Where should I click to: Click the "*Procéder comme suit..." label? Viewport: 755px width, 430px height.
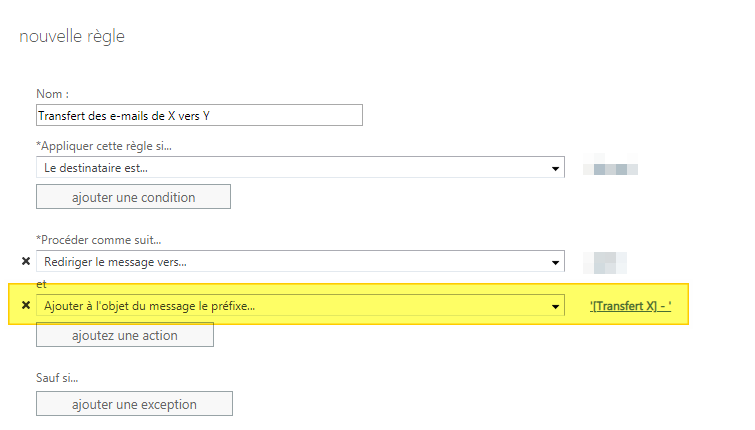tap(99, 240)
